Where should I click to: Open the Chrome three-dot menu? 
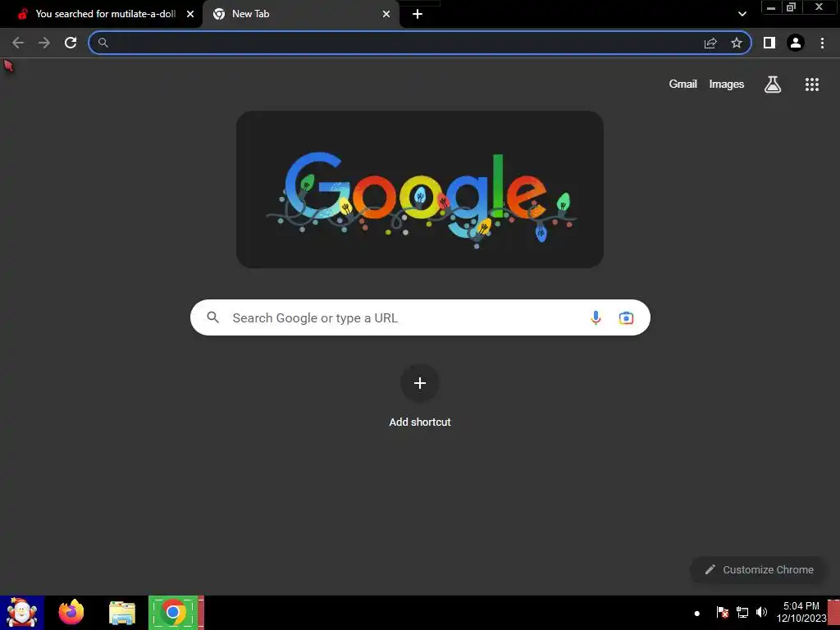[822, 43]
